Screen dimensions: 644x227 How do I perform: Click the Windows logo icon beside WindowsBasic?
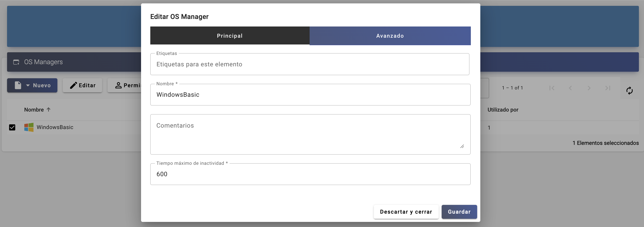(29, 127)
